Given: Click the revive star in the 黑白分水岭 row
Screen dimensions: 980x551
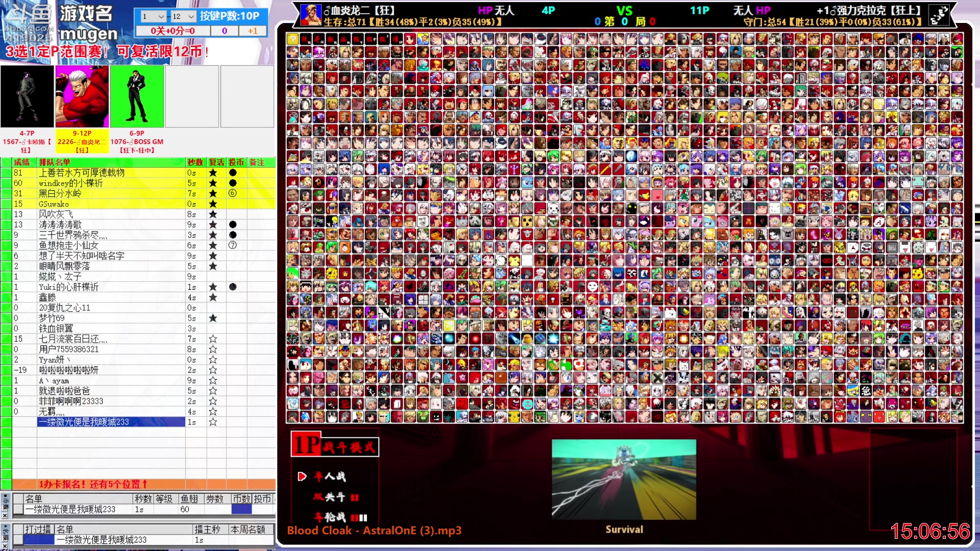Looking at the screenshot, I should click(213, 193).
